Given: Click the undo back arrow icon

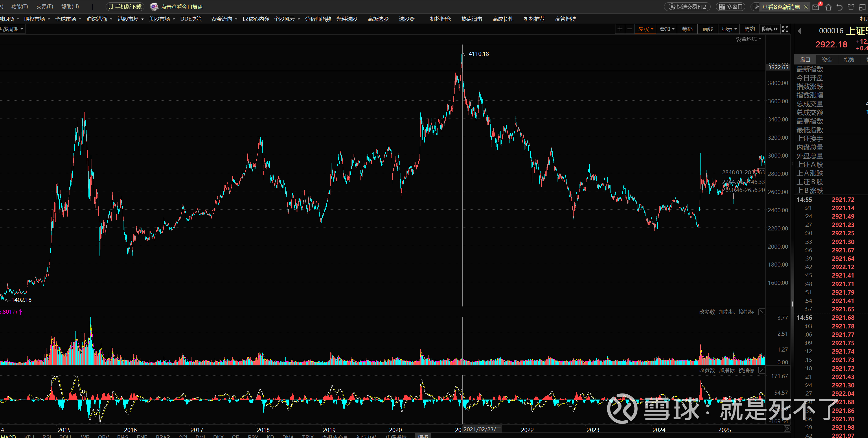Looking at the screenshot, I should 839,7.
